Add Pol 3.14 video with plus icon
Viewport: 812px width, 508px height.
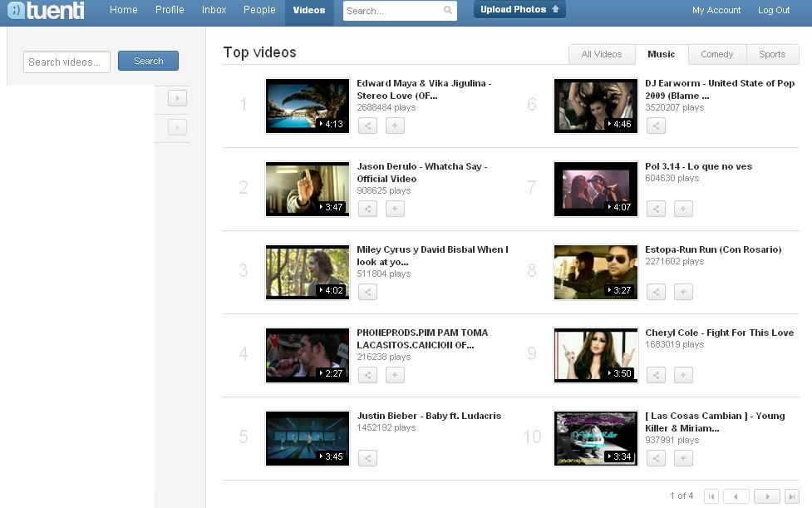[x=683, y=209]
